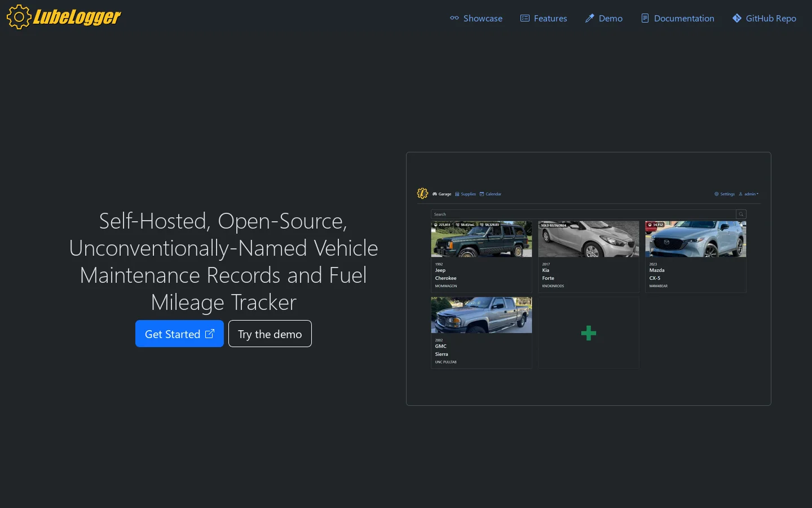Click the green plus add-vehicle icon
Screen dimensions: 812x508
pos(589,333)
